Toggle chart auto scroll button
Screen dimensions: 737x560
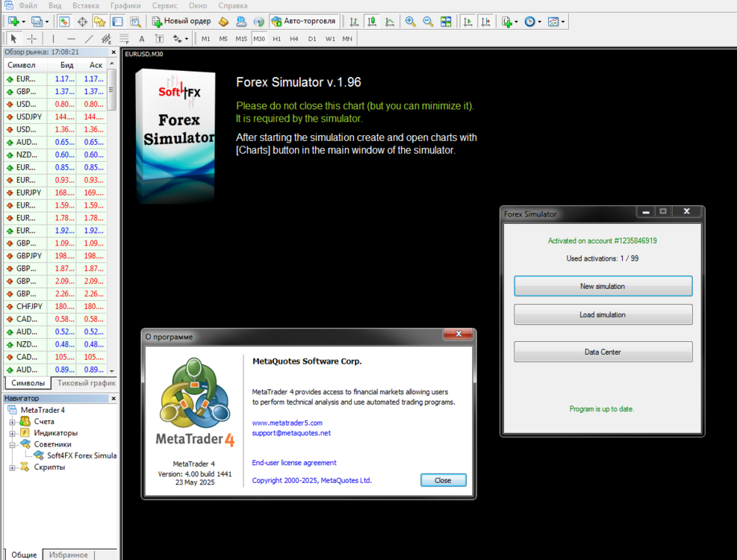coord(467,22)
